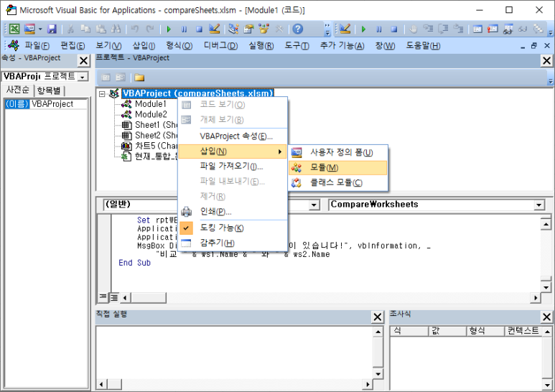Click the code window horizontal scrollbar thumb

pos(148,297)
